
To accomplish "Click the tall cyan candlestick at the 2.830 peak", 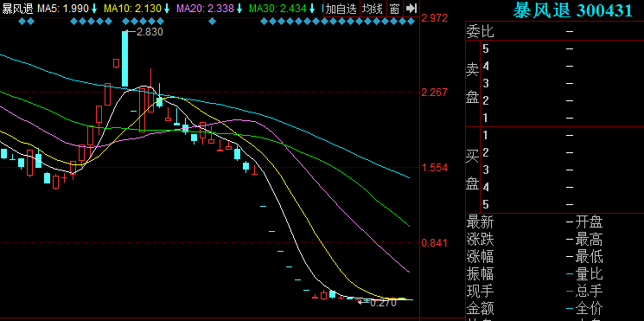I will (124, 59).
